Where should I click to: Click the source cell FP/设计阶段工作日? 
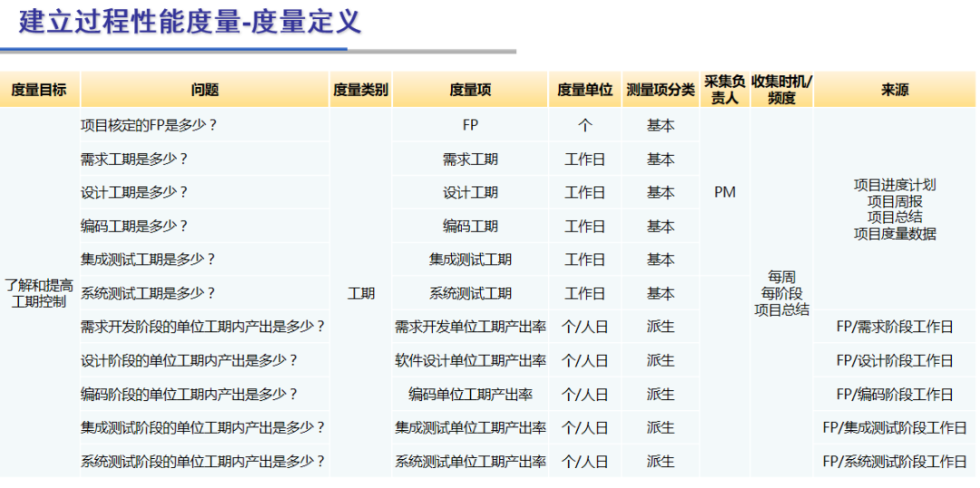895,360
